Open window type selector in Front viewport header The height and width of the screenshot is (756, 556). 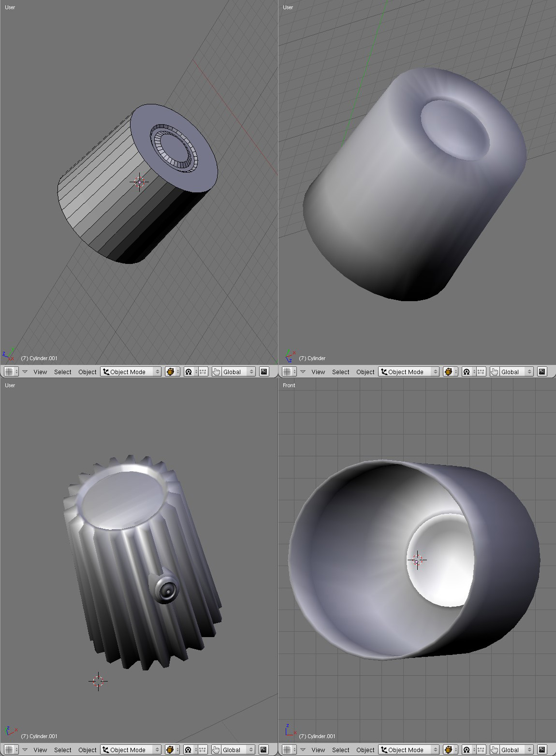[x=289, y=750]
